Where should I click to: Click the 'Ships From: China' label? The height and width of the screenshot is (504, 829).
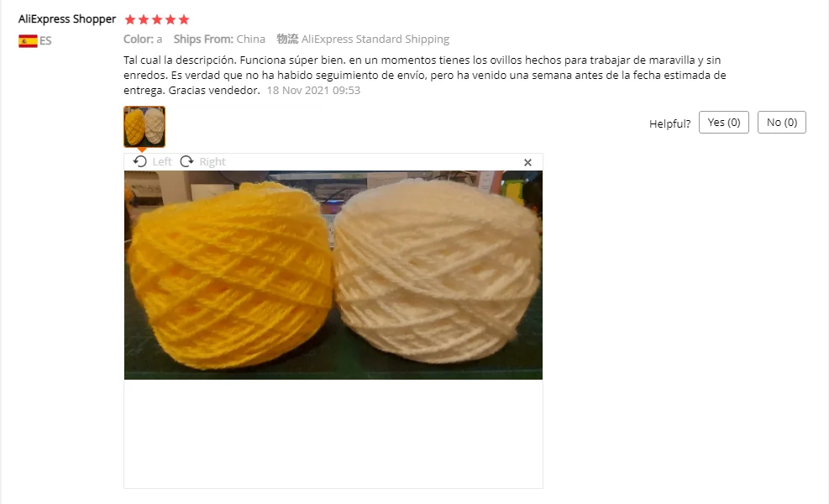point(219,39)
